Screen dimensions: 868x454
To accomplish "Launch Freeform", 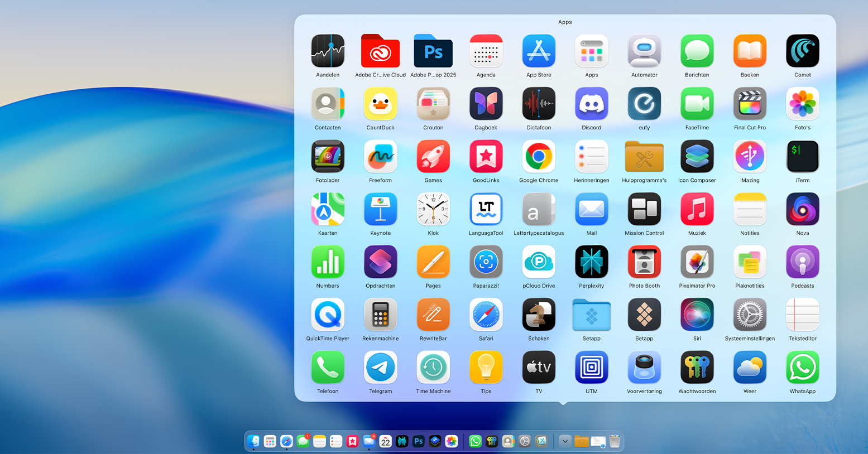I will [380, 156].
